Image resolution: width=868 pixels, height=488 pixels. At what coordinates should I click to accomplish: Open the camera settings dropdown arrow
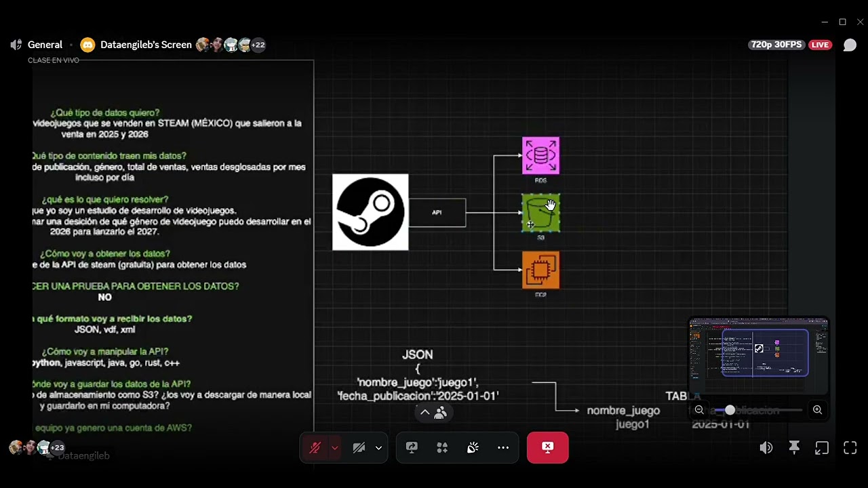(378, 447)
